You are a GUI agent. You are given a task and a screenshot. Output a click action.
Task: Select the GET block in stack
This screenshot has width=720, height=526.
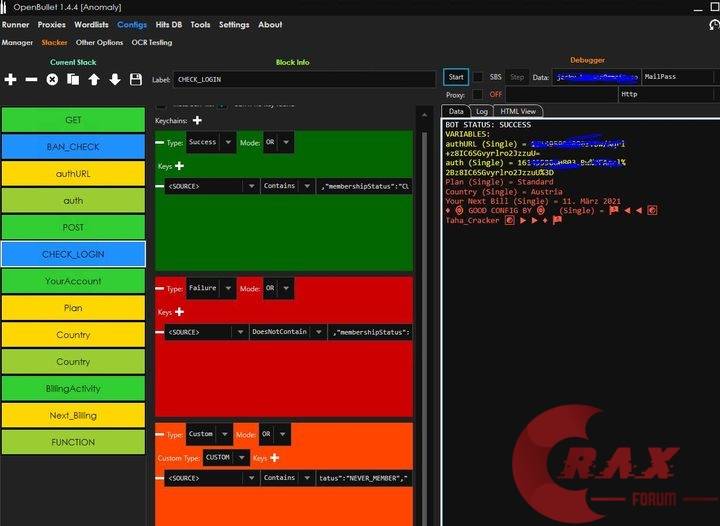[73, 120]
